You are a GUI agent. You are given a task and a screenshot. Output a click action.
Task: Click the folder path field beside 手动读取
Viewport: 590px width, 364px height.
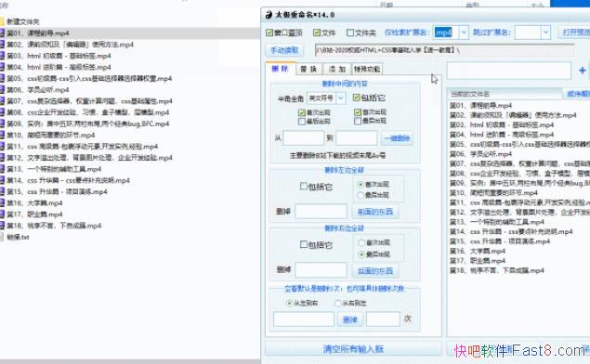coord(444,50)
